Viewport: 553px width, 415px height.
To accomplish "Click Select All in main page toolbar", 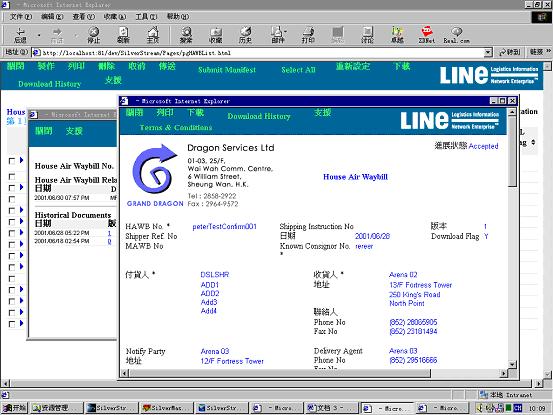I will (x=298, y=70).
